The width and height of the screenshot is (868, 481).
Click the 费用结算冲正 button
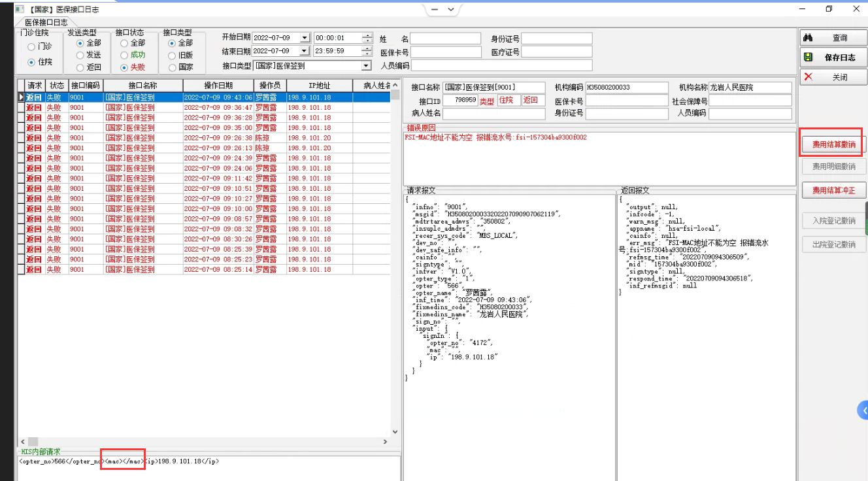point(833,190)
